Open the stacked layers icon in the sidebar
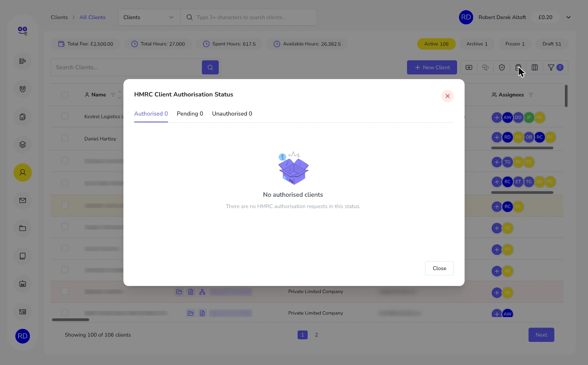The height and width of the screenshot is (365, 588). click(23, 145)
